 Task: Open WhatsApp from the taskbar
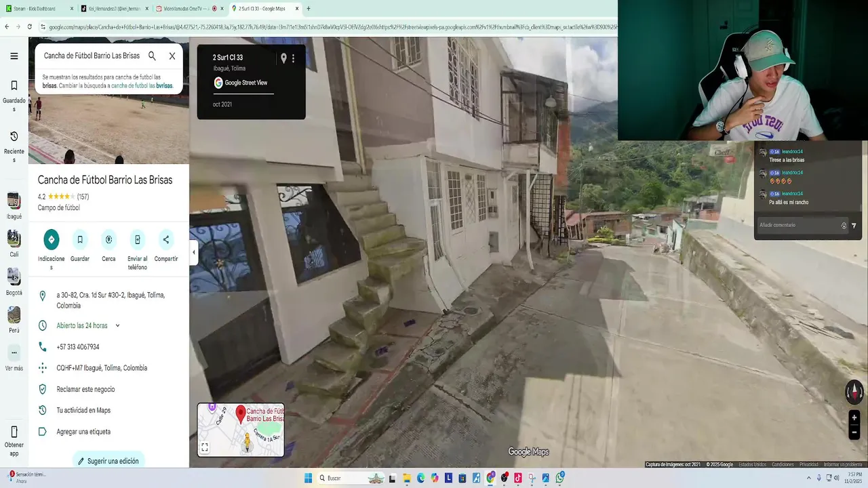(559, 478)
